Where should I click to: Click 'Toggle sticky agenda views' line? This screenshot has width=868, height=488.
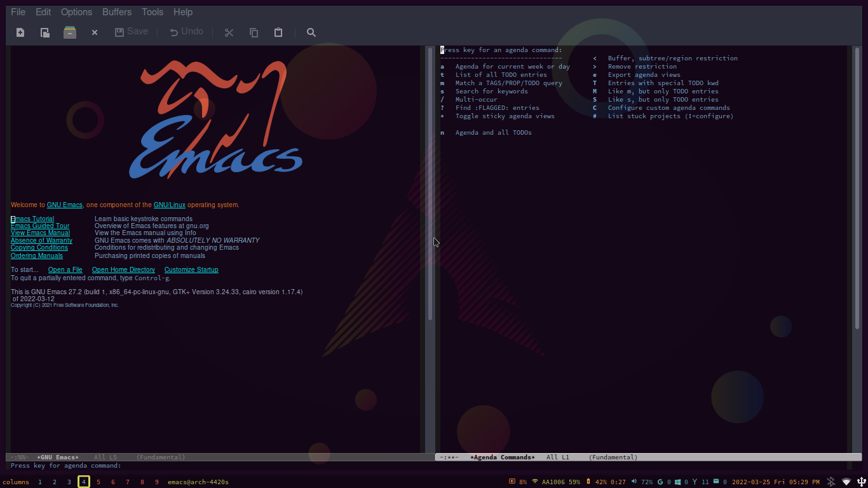point(505,116)
